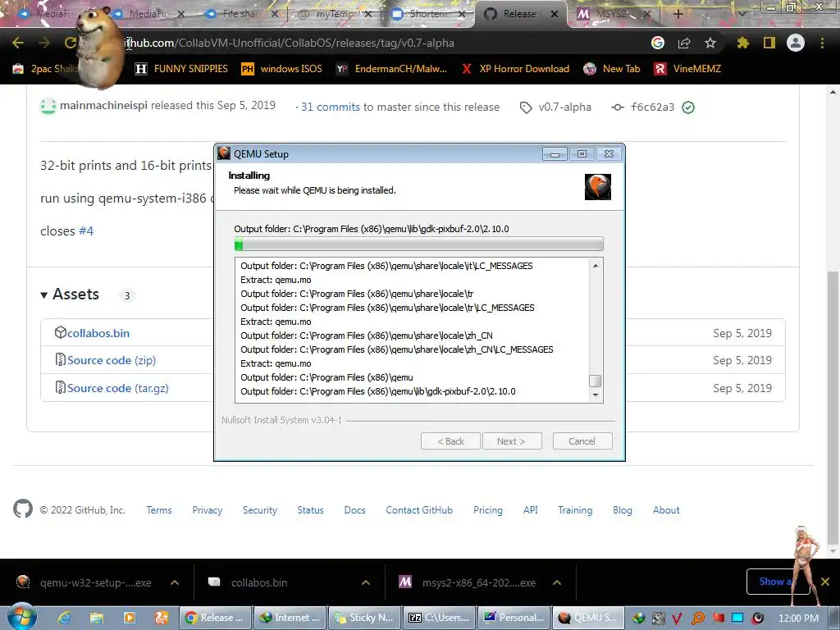Open the Security footer link

click(x=260, y=510)
